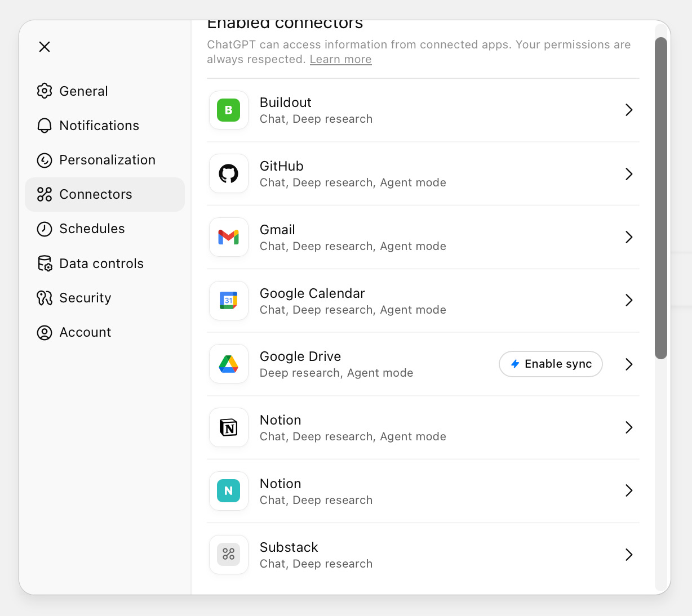Open the General settings tab
The width and height of the screenshot is (692, 616).
pos(105,91)
